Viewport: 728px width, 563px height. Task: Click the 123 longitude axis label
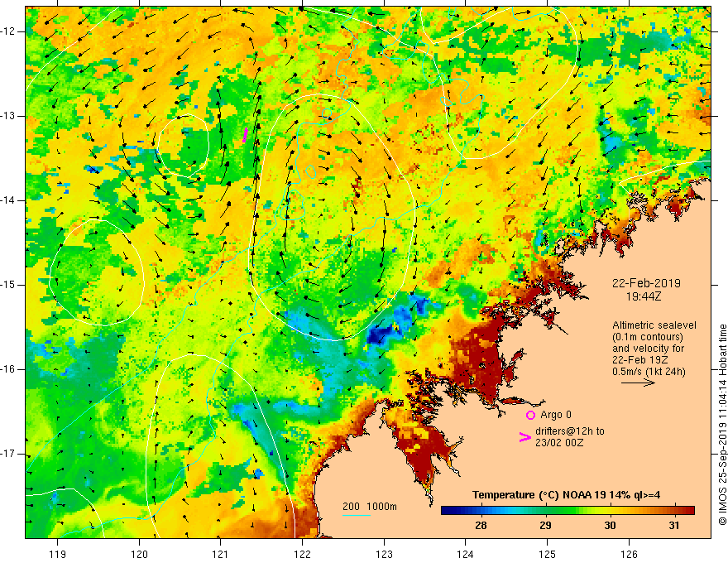(x=384, y=554)
